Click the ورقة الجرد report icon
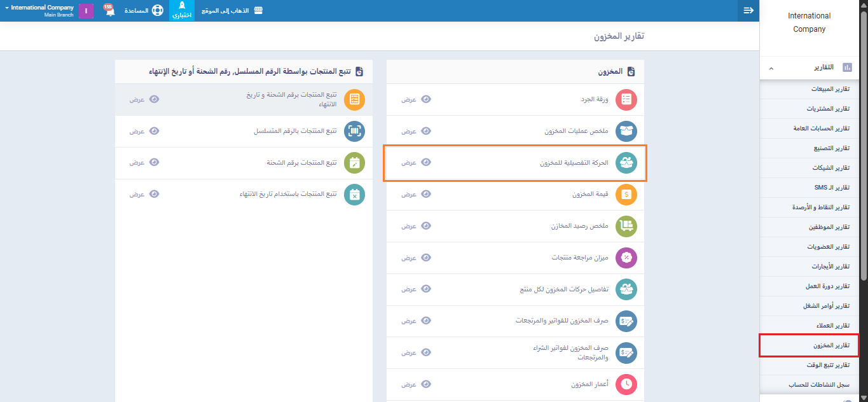The width and height of the screenshot is (868, 402). click(x=626, y=99)
